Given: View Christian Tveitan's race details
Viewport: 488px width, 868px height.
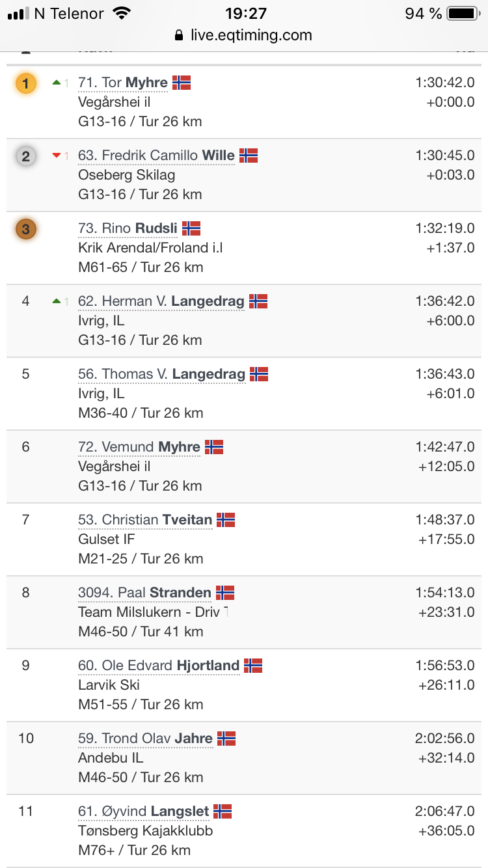Looking at the screenshot, I should tap(145, 520).
